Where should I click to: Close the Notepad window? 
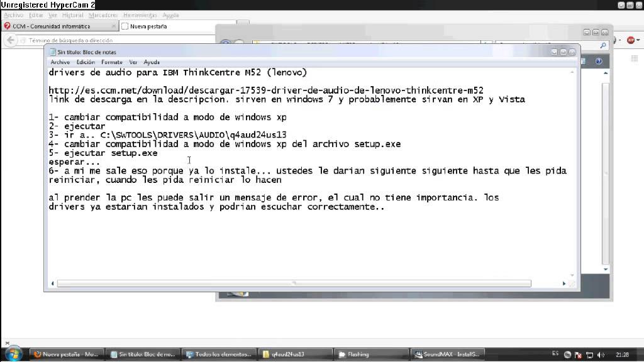point(572,52)
